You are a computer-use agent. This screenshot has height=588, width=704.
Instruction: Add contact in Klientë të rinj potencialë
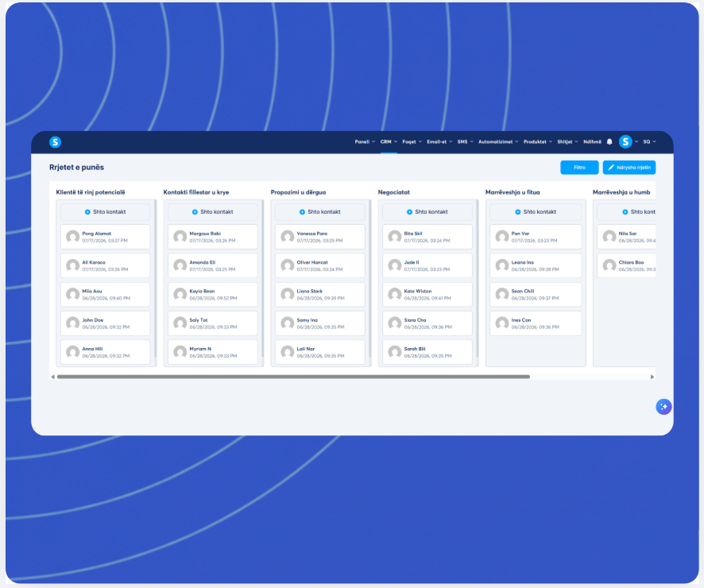tap(106, 212)
